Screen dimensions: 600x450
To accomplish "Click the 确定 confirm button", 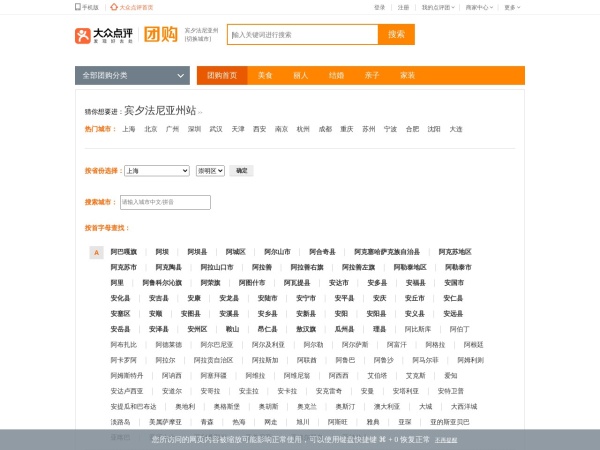I will (x=241, y=171).
